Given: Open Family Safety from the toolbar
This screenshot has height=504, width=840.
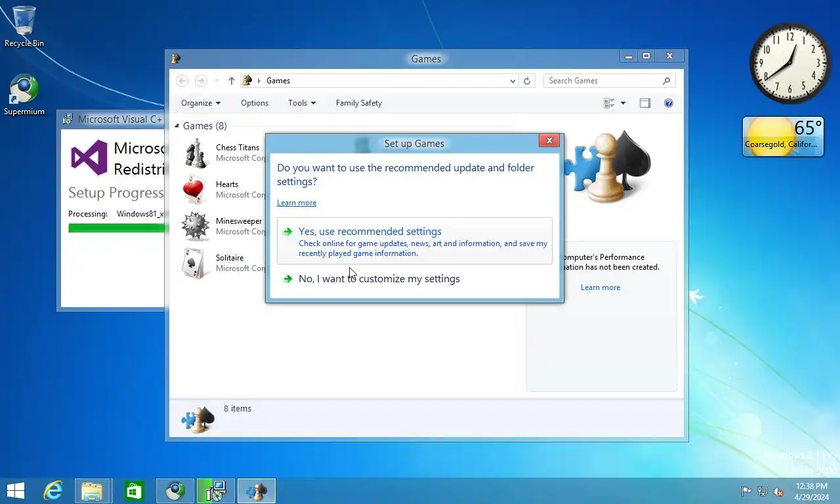Looking at the screenshot, I should pyautogui.click(x=358, y=103).
